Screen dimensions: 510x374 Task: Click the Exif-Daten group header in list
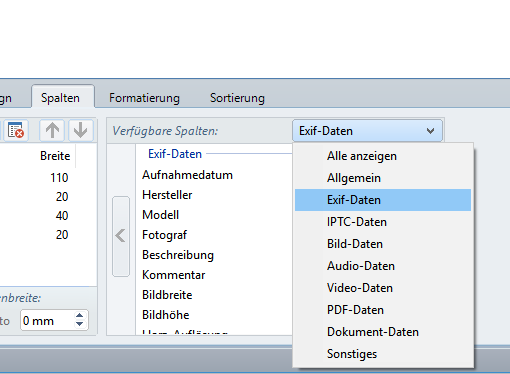[175, 154]
